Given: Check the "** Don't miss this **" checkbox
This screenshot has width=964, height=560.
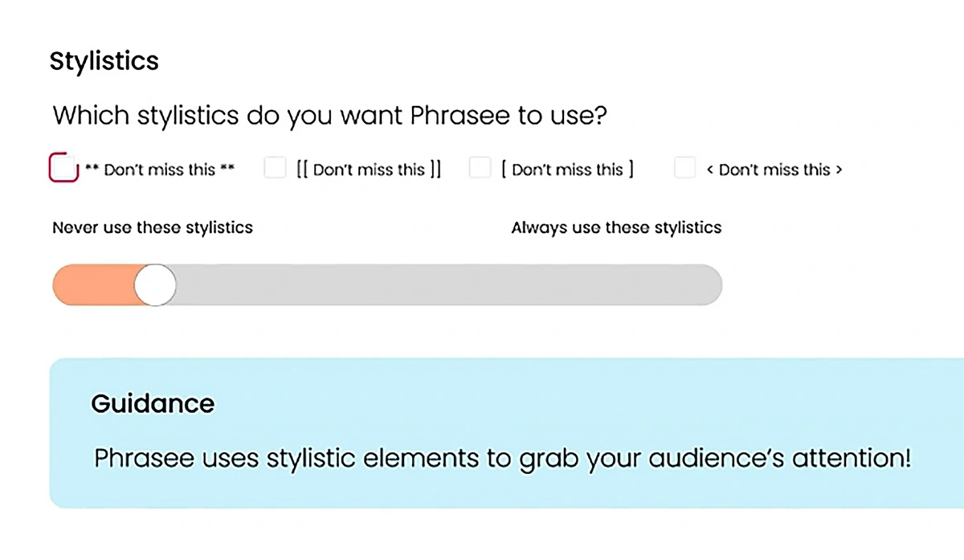Looking at the screenshot, I should [x=63, y=167].
